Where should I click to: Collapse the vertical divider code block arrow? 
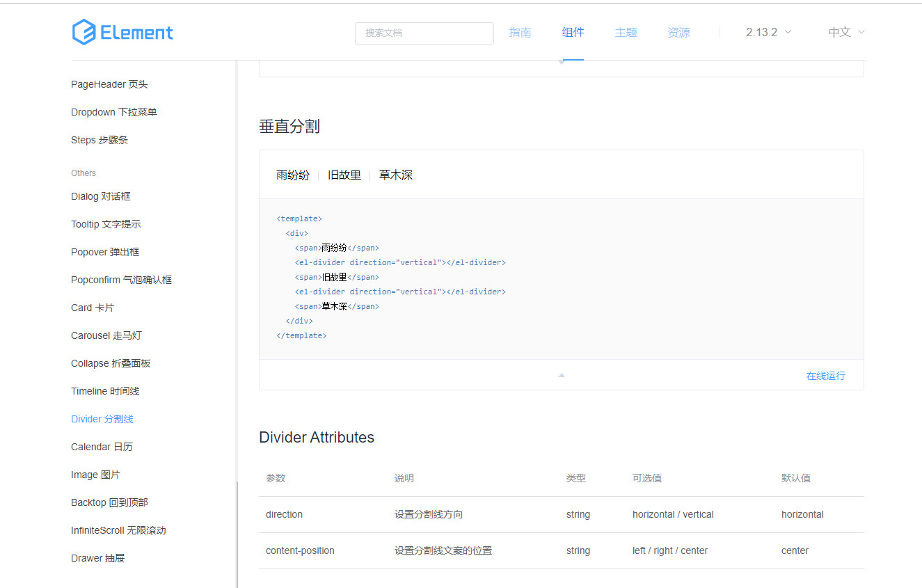(562, 375)
